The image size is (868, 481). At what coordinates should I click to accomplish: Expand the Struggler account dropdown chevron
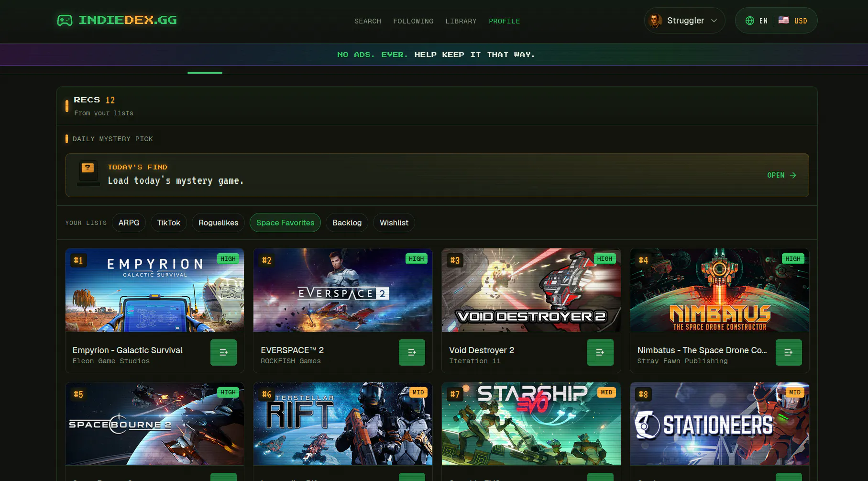tap(714, 21)
